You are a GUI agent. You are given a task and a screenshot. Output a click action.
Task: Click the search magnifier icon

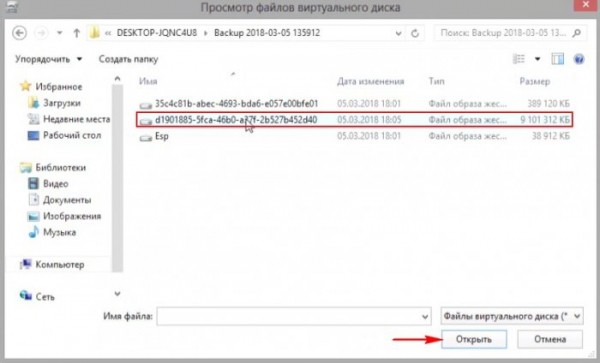pyautogui.click(x=577, y=33)
